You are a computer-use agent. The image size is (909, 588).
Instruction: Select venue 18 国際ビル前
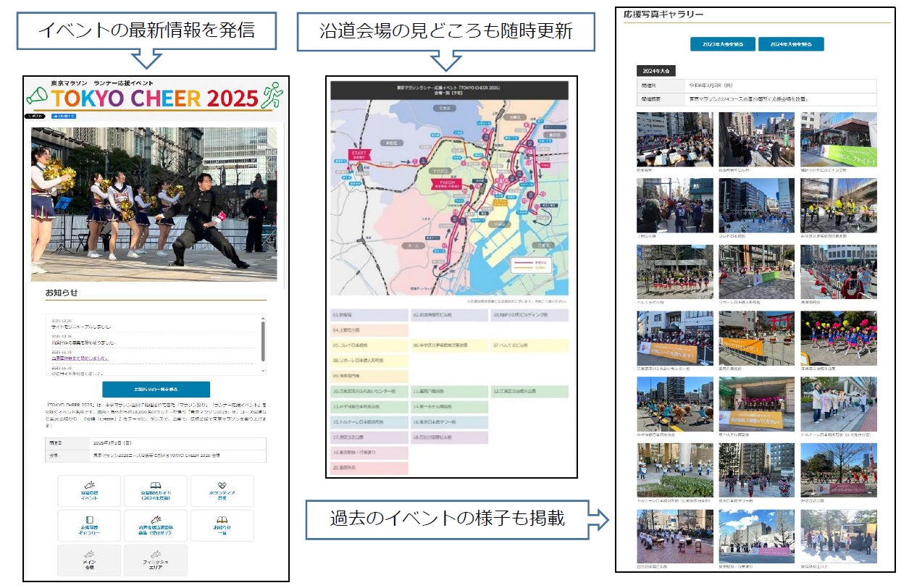pyautogui.click(x=449, y=437)
